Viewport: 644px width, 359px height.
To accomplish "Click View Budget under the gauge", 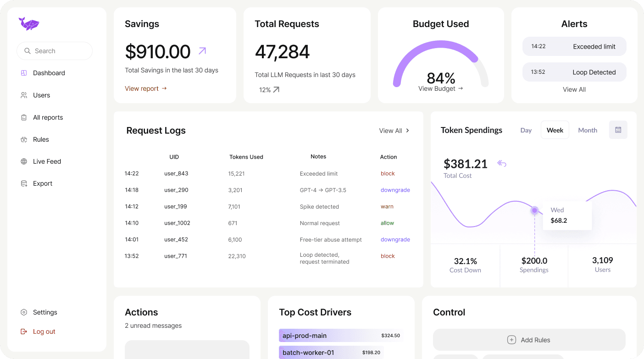I will click(x=440, y=88).
